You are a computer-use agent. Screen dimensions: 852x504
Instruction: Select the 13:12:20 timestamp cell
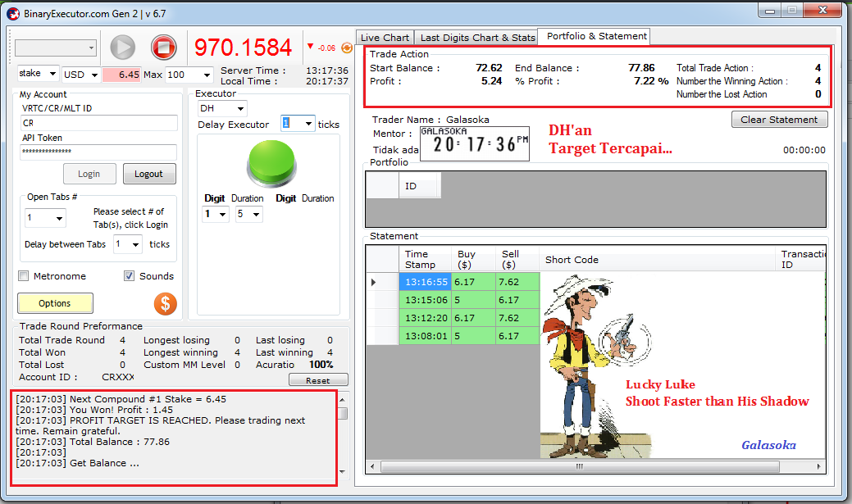[426, 318]
